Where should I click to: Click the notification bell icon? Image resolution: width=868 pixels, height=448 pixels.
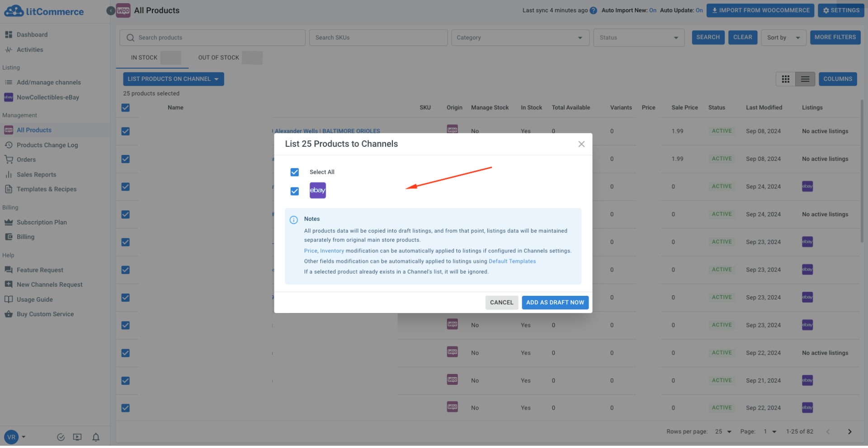pyautogui.click(x=95, y=437)
